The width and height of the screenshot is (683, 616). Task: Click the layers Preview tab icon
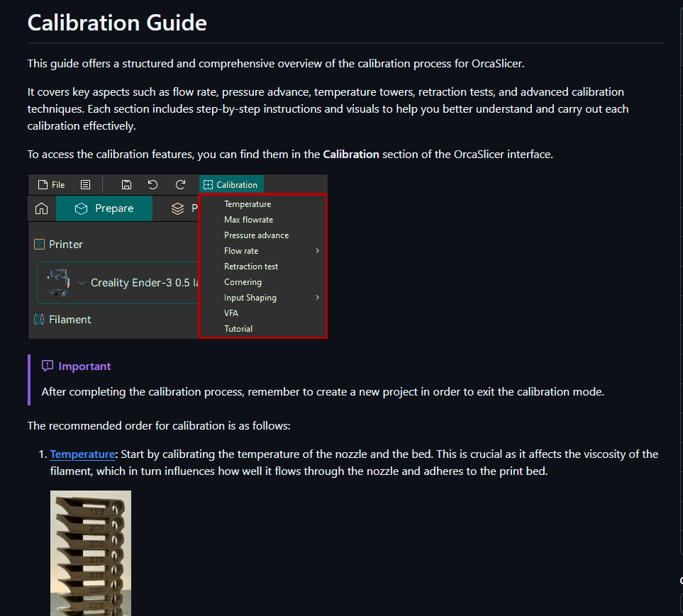click(178, 209)
